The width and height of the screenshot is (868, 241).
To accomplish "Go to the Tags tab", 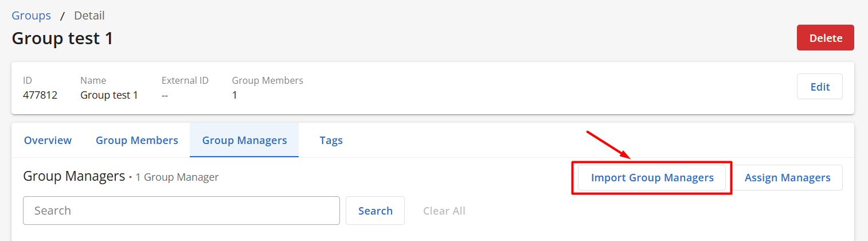I will point(331,141).
